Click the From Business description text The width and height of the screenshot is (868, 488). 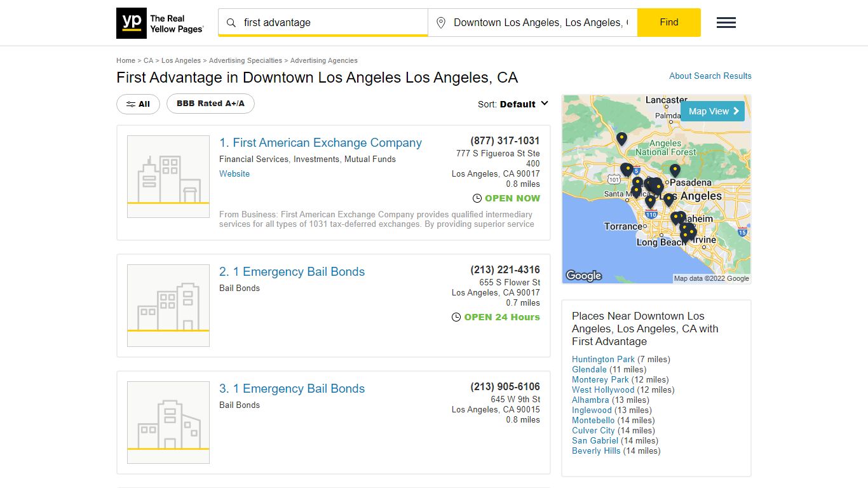377,219
